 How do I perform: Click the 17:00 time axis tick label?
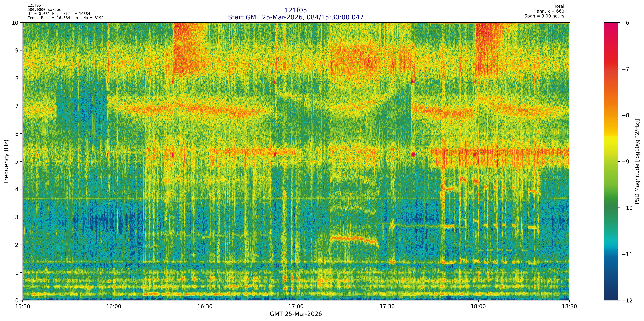(x=296, y=306)
